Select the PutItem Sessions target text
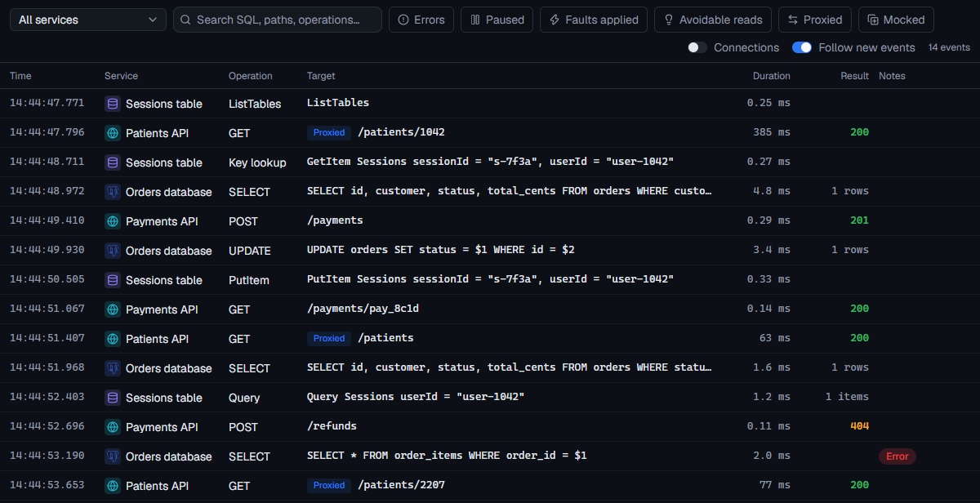The height and width of the screenshot is (503, 980). (x=490, y=279)
